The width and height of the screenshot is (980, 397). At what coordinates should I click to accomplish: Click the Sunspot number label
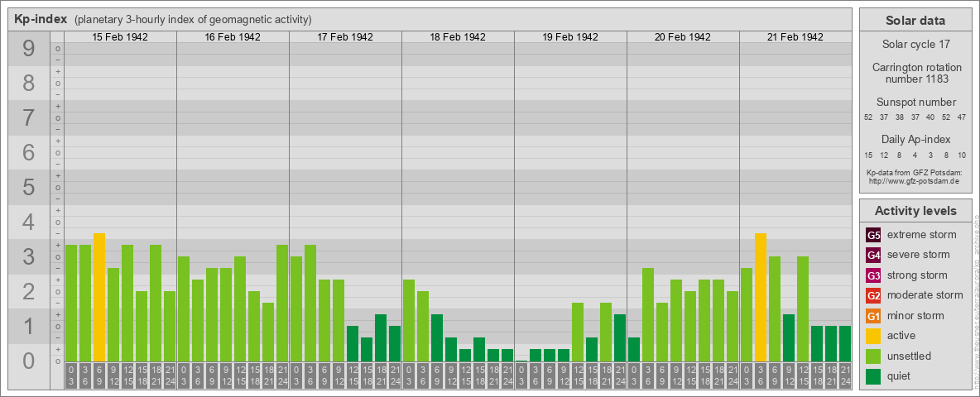pos(915,103)
